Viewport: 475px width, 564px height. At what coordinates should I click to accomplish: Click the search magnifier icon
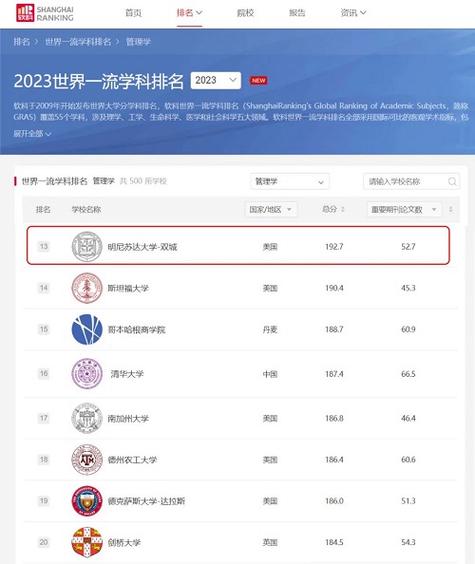(452, 182)
